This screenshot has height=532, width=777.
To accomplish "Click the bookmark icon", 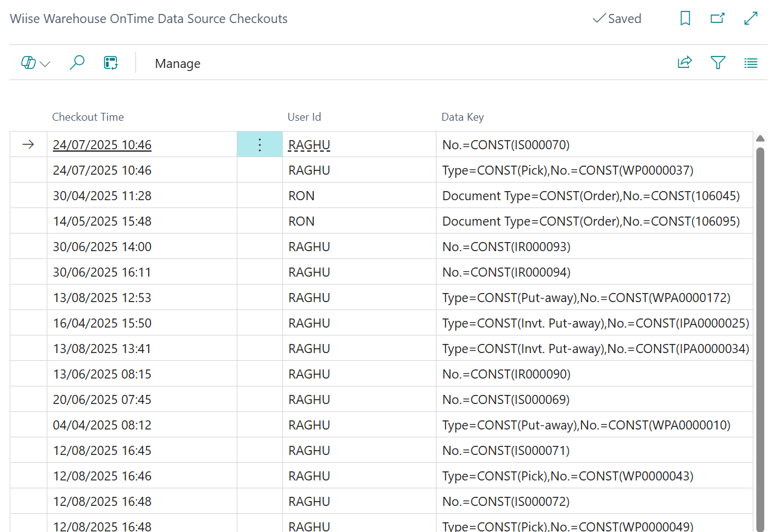I will 685,19.
